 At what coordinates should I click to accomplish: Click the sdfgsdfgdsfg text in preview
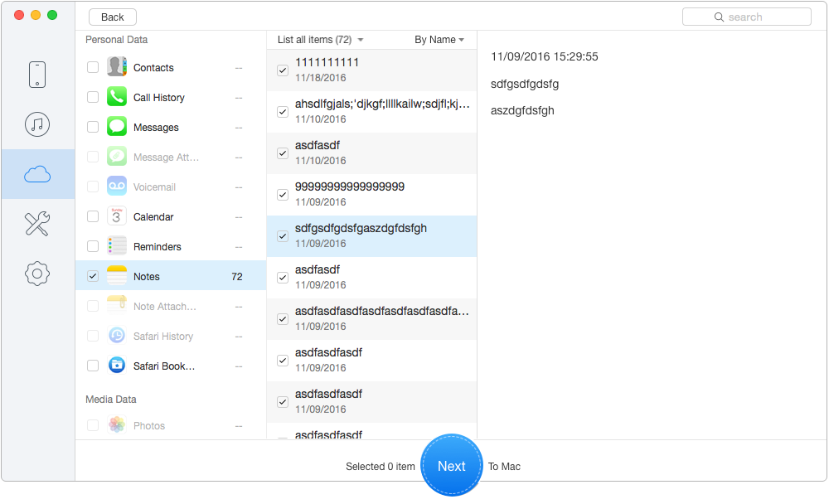click(525, 84)
